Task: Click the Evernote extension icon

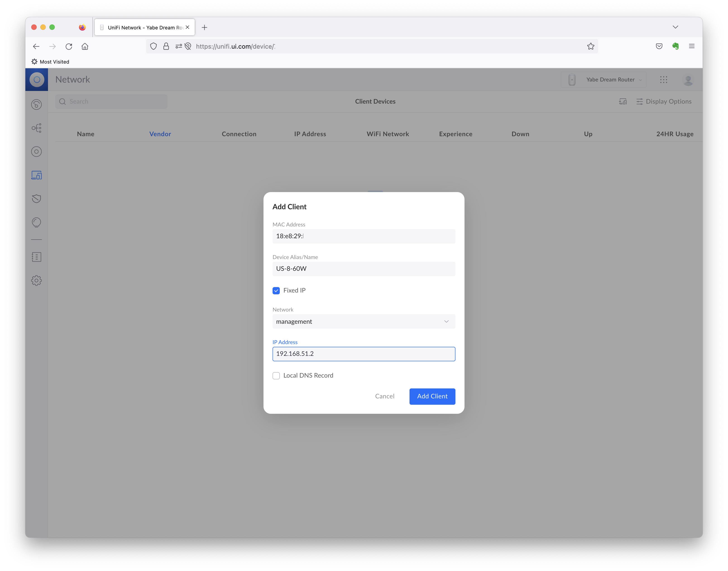Action: (x=675, y=46)
